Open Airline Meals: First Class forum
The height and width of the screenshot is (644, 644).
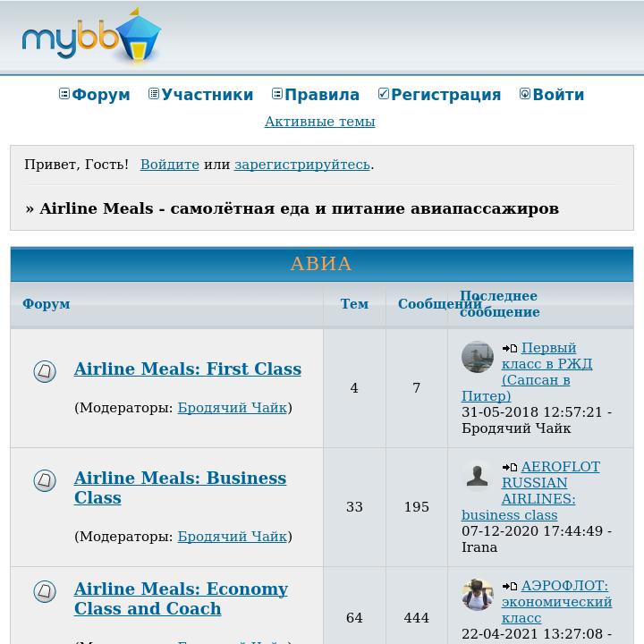[x=188, y=369]
